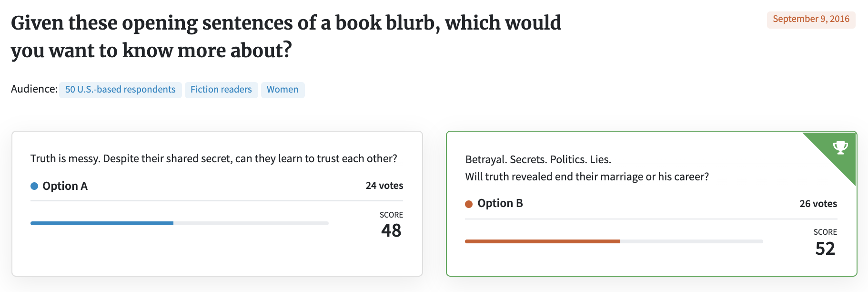Click the blue dot beside Option A
The height and width of the screenshot is (292, 868).
click(x=34, y=186)
